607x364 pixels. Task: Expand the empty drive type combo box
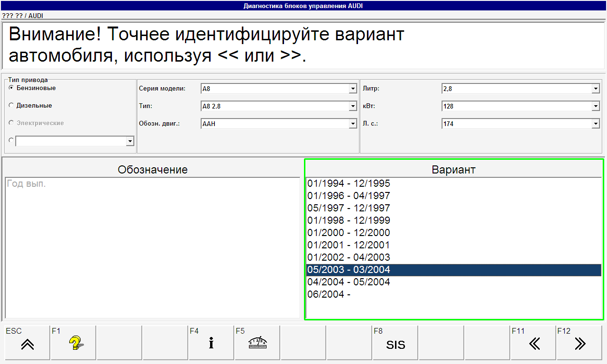click(x=129, y=141)
